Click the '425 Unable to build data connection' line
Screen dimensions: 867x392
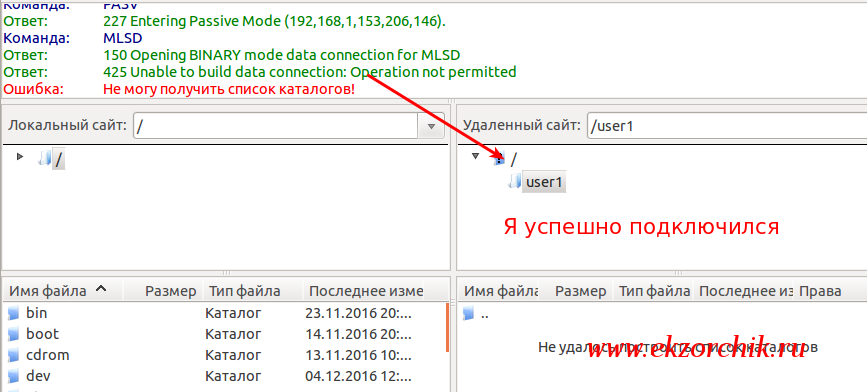[x=310, y=72]
